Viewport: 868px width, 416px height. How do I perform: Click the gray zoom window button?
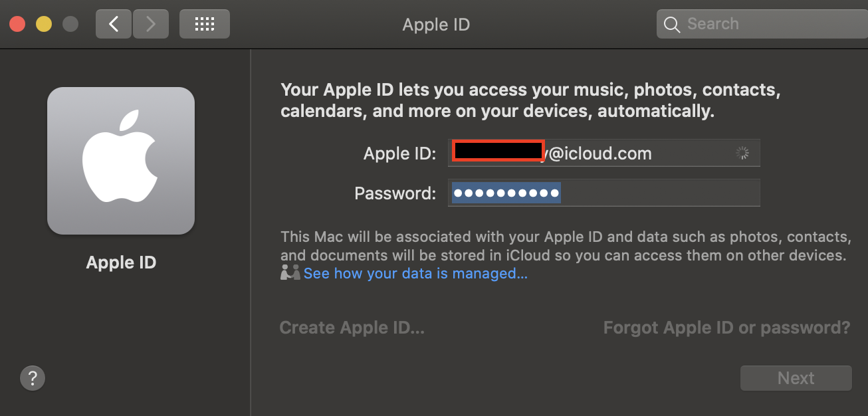[70, 24]
